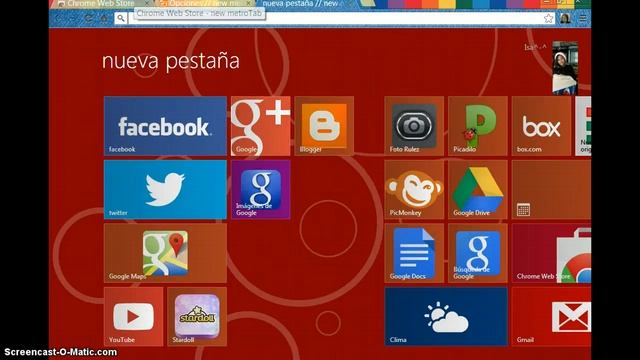Open the Chrome hamburger menu
This screenshot has width=640, height=360.
pyautogui.click(x=583, y=18)
